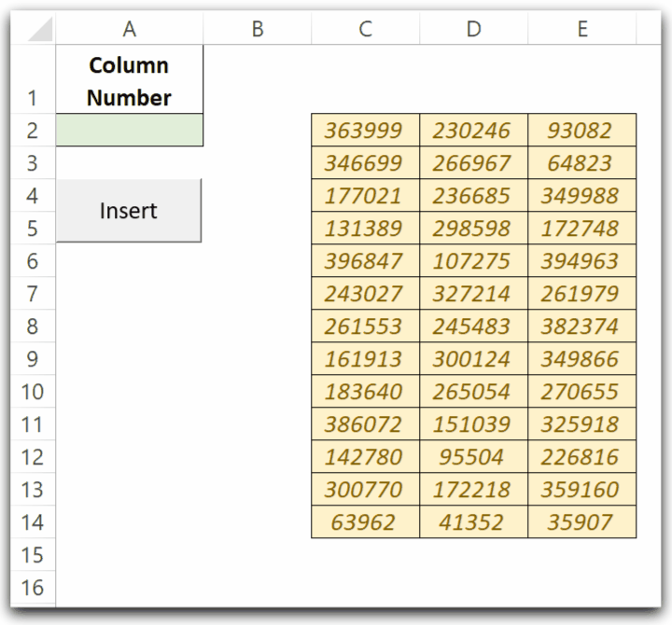Click cell containing 265054
The width and height of the screenshot is (672, 625).
[473, 391]
